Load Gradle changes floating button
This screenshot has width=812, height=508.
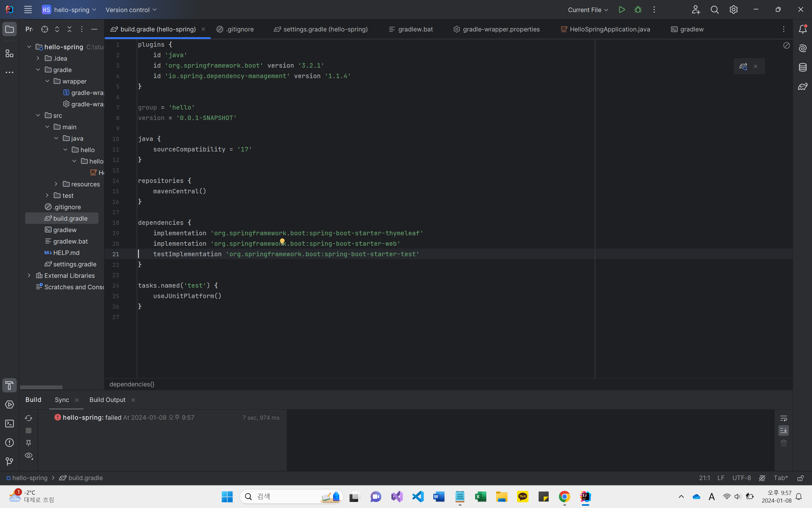743,67
